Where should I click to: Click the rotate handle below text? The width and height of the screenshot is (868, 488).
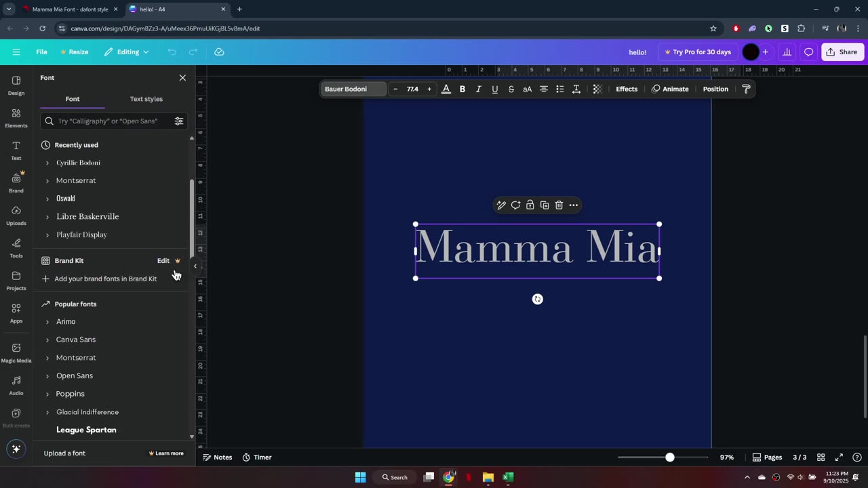click(538, 299)
